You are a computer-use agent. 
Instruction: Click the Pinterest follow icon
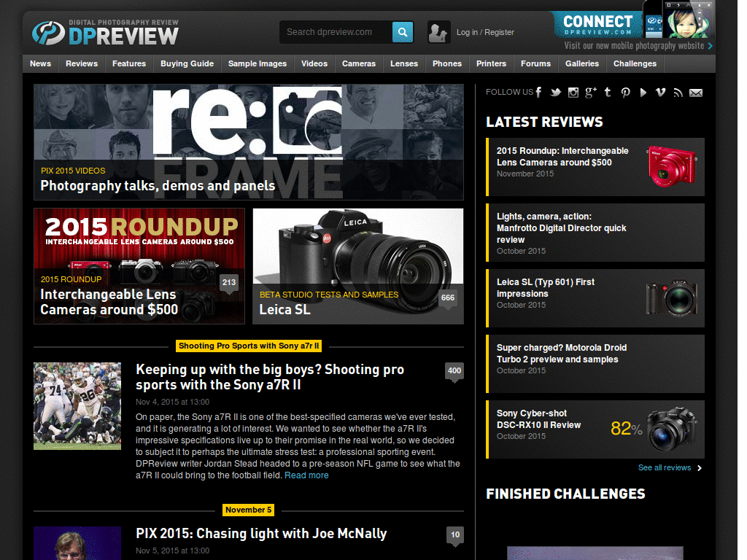(624, 92)
